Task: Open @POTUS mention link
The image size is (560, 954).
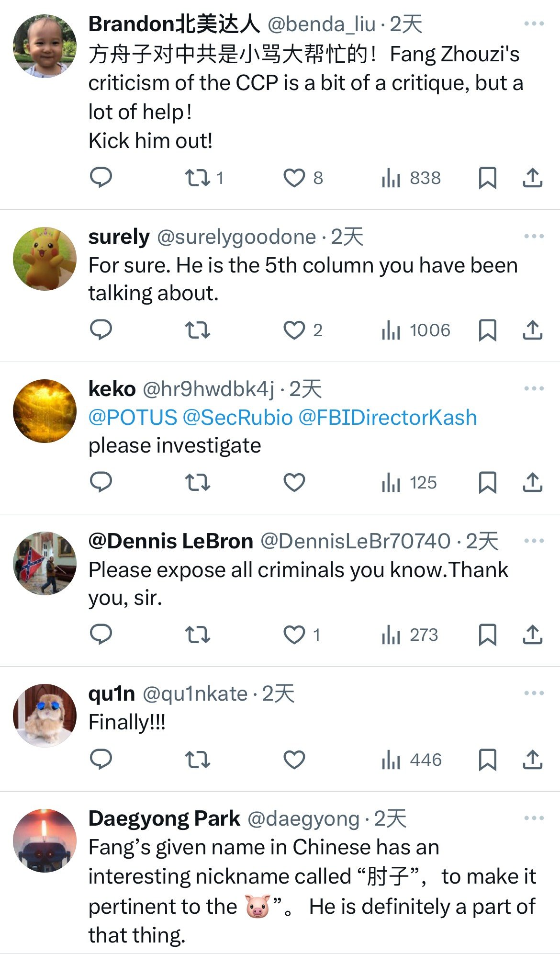Action: [133, 418]
